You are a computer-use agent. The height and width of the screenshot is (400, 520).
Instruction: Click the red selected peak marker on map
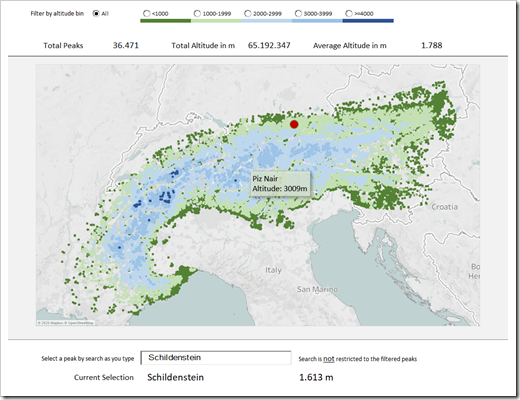tap(294, 124)
